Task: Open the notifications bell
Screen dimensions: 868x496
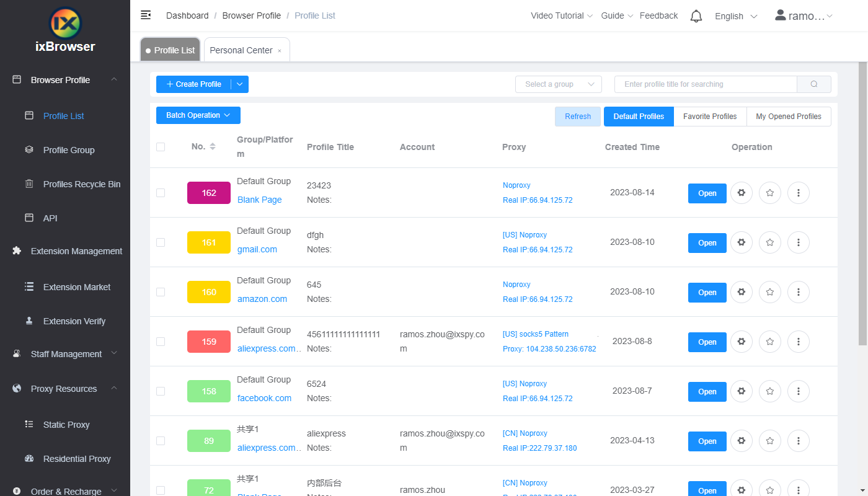Action: (696, 15)
